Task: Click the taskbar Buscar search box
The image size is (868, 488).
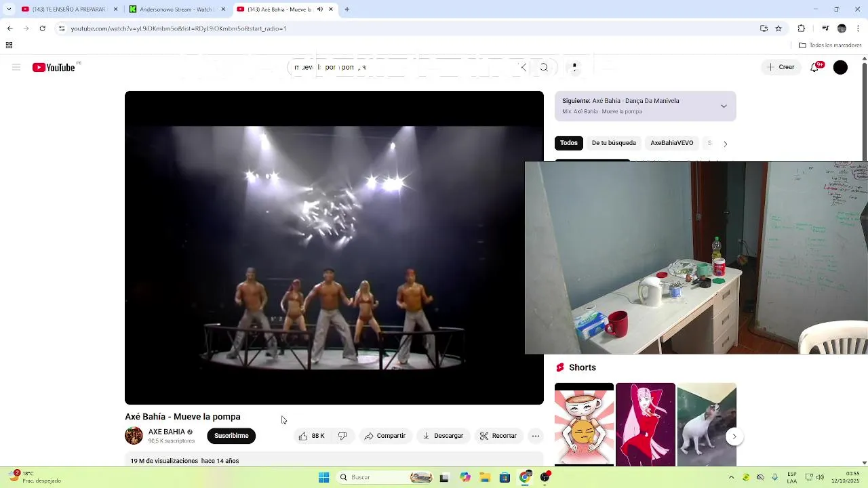Action: coord(385,477)
